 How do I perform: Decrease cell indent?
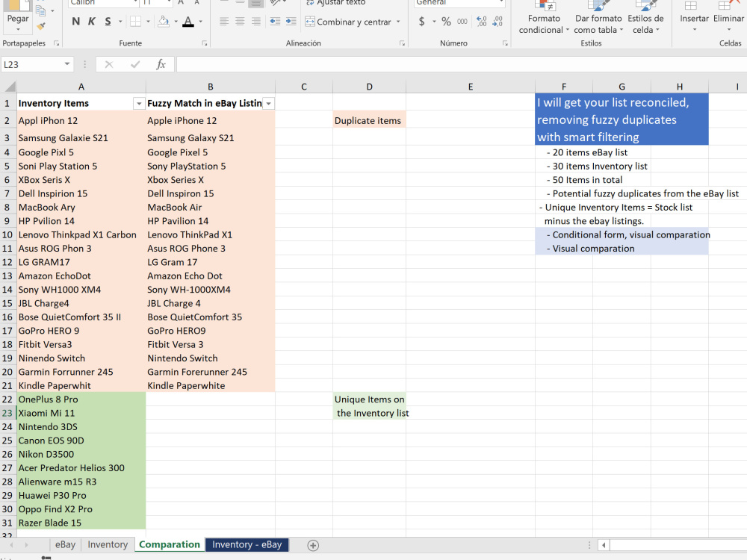pos(275,22)
